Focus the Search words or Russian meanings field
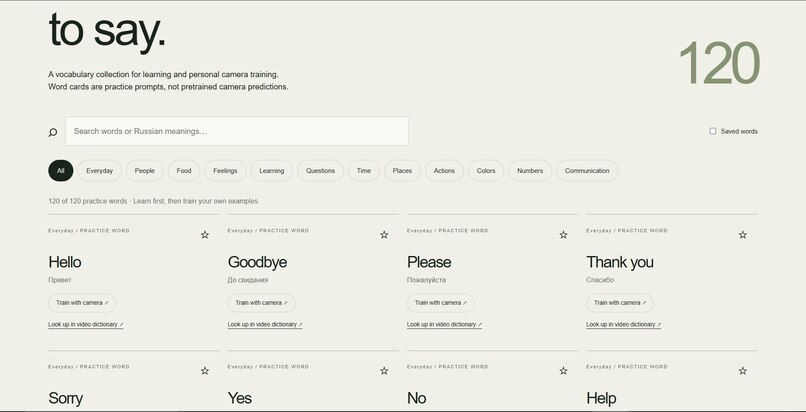The width and height of the screenshot is (806, 412). point(237,131)
